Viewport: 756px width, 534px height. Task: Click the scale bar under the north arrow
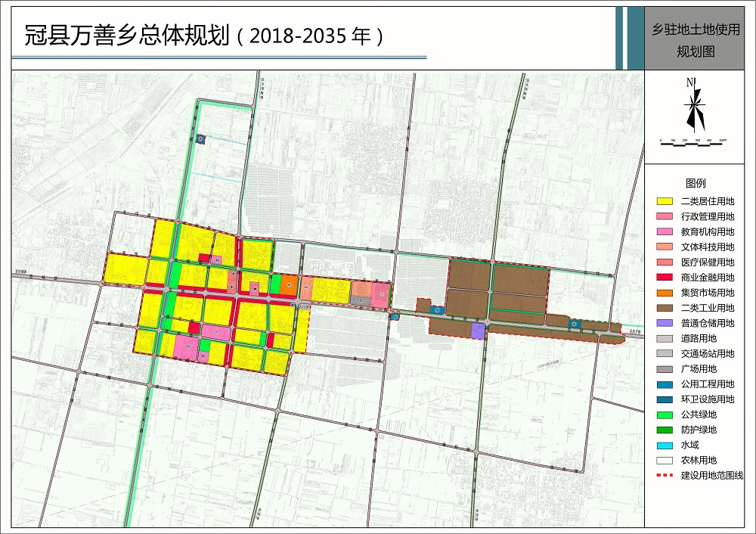click(x=693, y=142)
